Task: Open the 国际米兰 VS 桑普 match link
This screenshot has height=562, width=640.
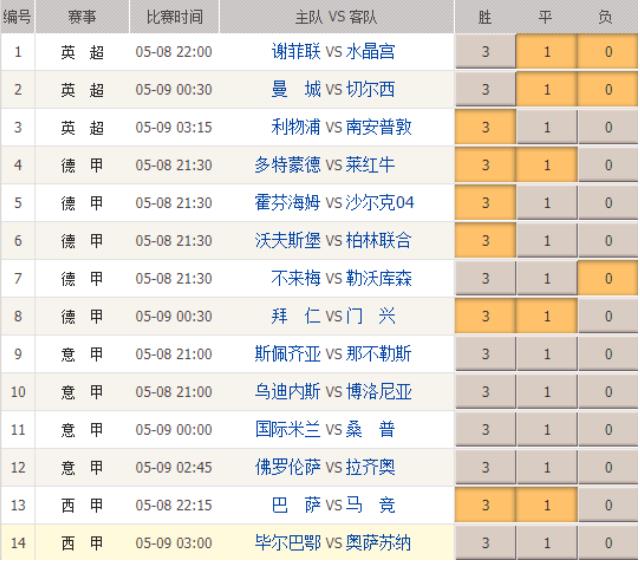Action: (325, 429)
